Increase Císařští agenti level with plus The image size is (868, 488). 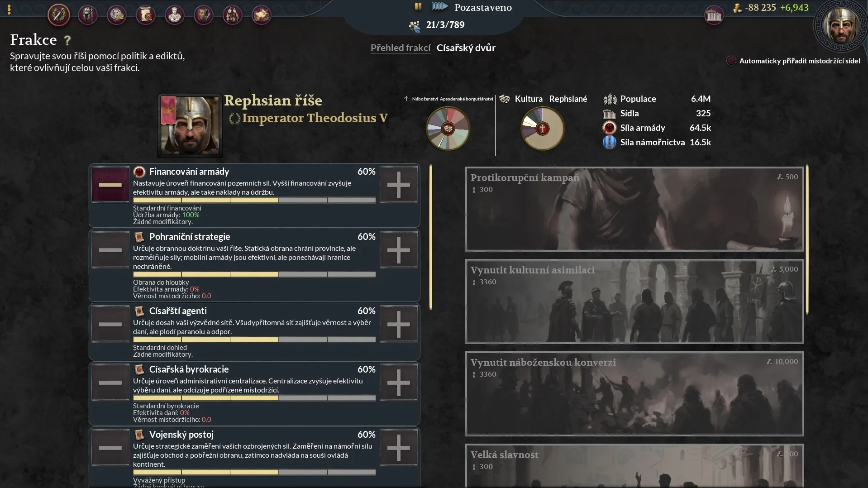pos(399,324)
